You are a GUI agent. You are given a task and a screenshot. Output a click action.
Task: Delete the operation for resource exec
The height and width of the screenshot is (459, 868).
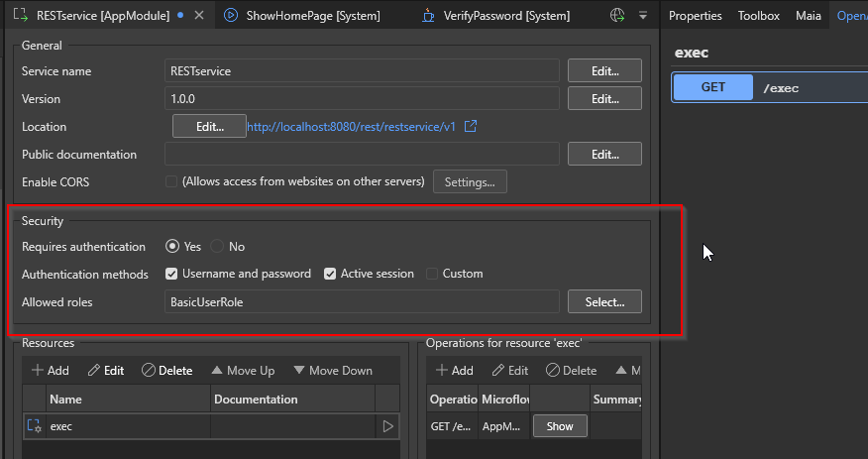572,371
